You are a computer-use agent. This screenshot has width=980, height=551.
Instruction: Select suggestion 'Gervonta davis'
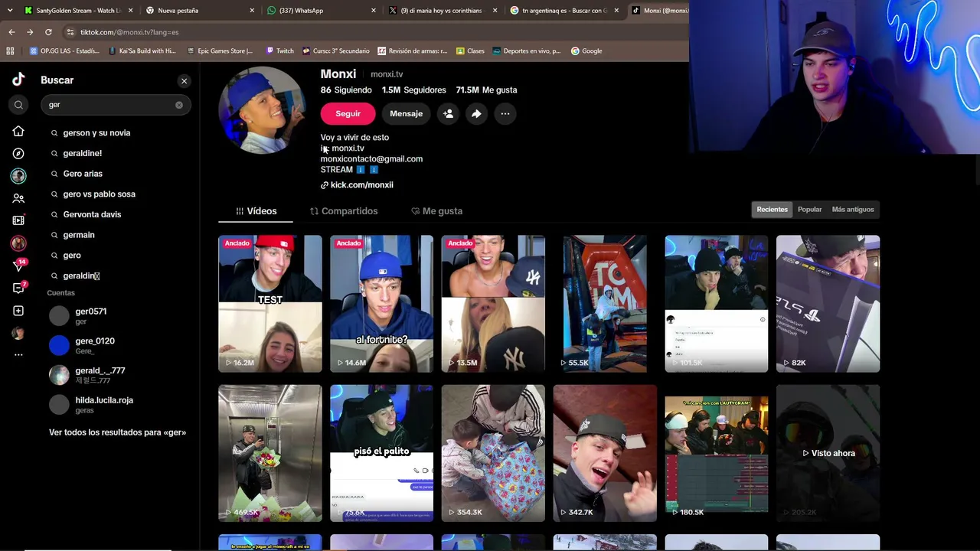click(x=92, y=214)
